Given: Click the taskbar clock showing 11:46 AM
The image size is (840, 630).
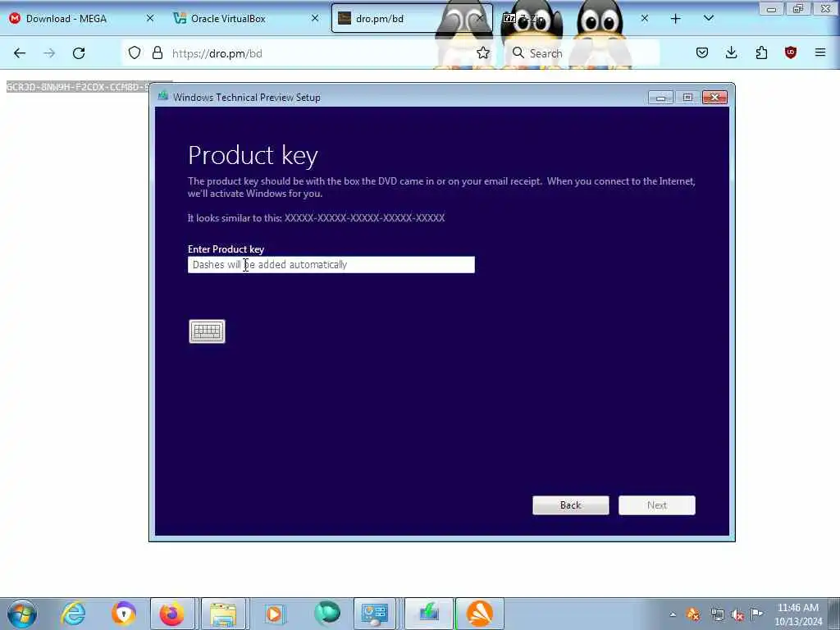Looking at the screenshot, I should (x=798, y=614).
